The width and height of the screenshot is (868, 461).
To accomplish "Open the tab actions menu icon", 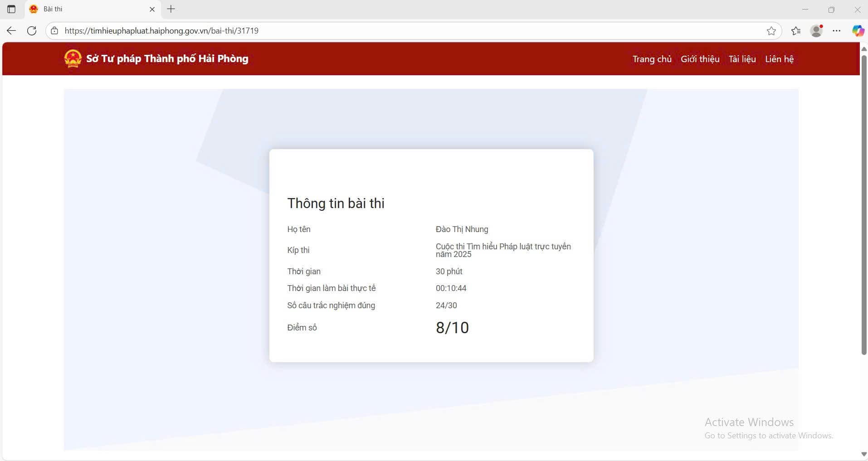I will pyautogui.click(x=11, y=9).
